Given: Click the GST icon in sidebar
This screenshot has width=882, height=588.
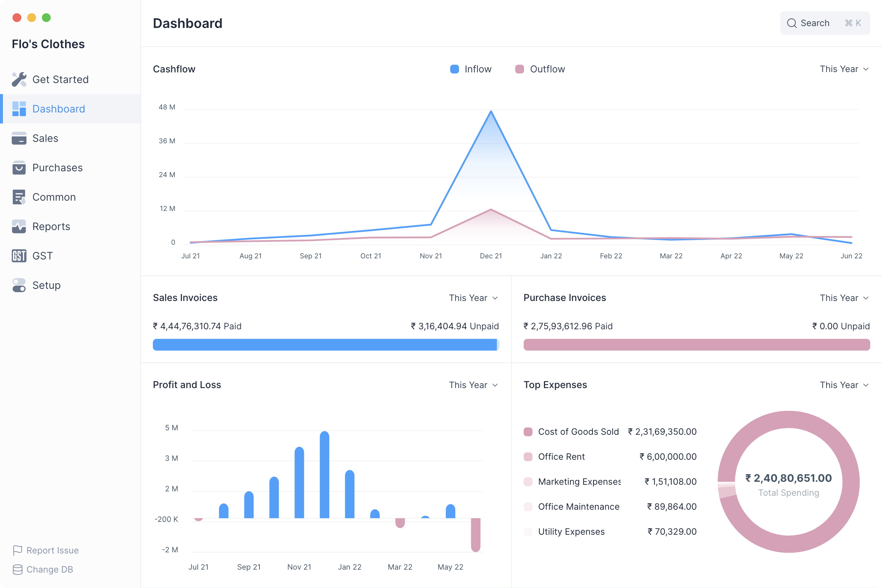Looking at the screenshot, I should click(x=19, y=256).
